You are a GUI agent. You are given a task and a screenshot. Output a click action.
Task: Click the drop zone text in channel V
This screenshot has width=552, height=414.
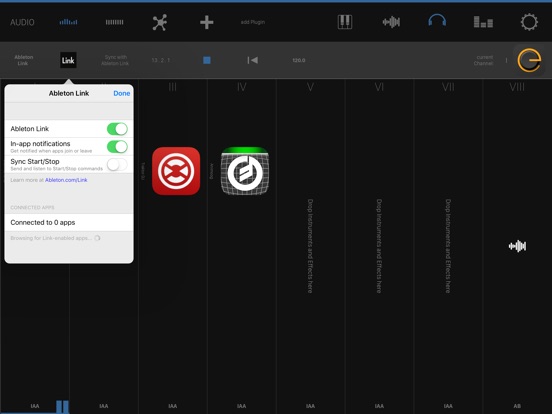(310, 246)
